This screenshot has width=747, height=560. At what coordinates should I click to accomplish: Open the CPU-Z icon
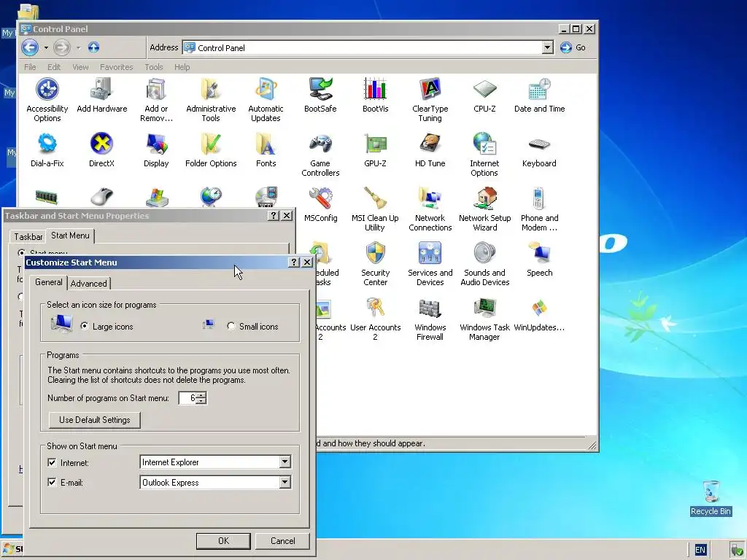484,95
